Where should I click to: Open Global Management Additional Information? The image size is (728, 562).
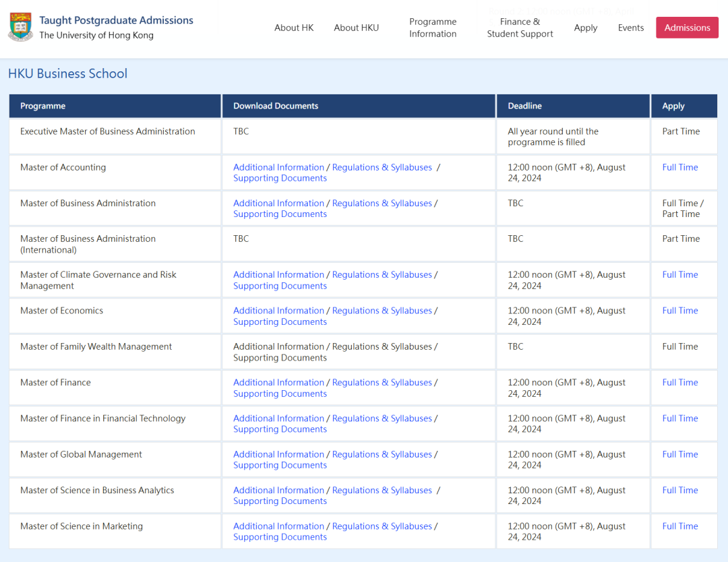pos(278,455)
